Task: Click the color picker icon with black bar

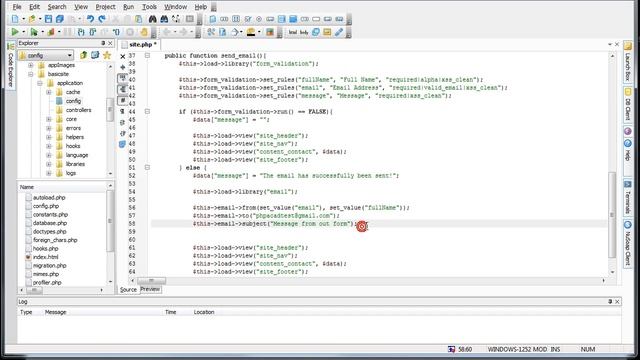Action: (x=251, y=32)
